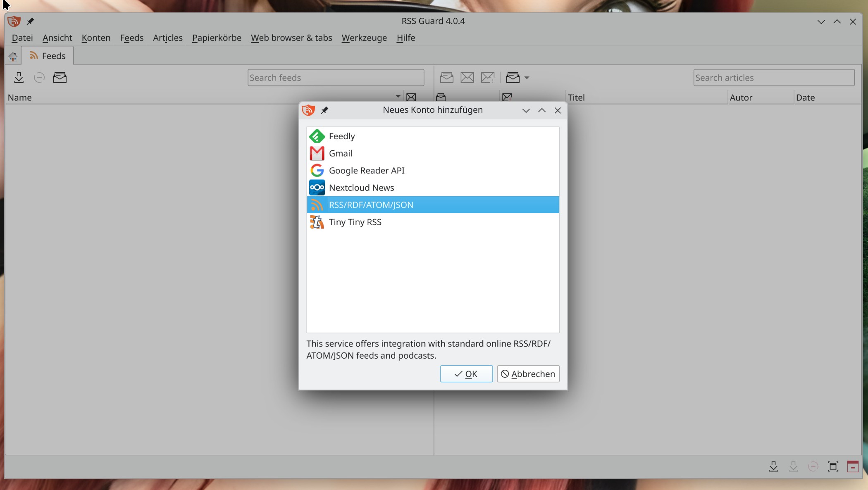Confirm dialog with OK button
Viewport: 868px width, 490px height.
coord(466,374)
